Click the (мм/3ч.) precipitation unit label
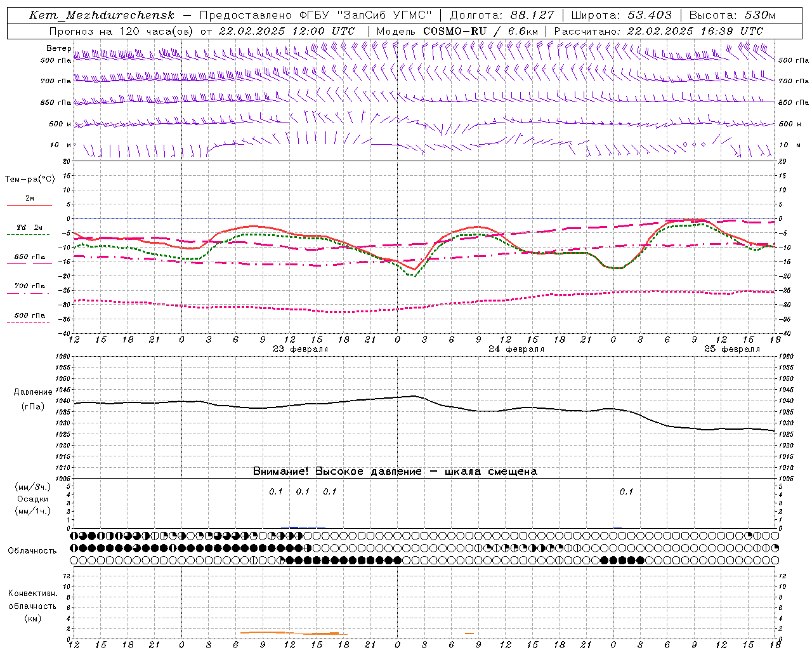This screenshot has width=812, height=650. (x=33, y=487)
